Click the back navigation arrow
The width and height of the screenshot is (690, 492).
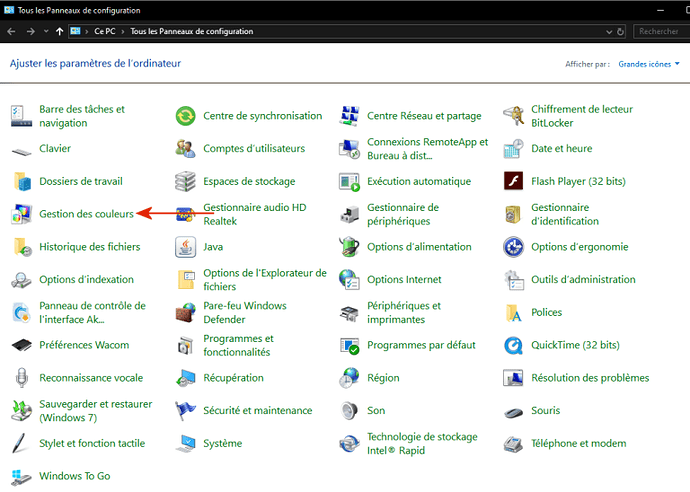click(x=11, y=31)
